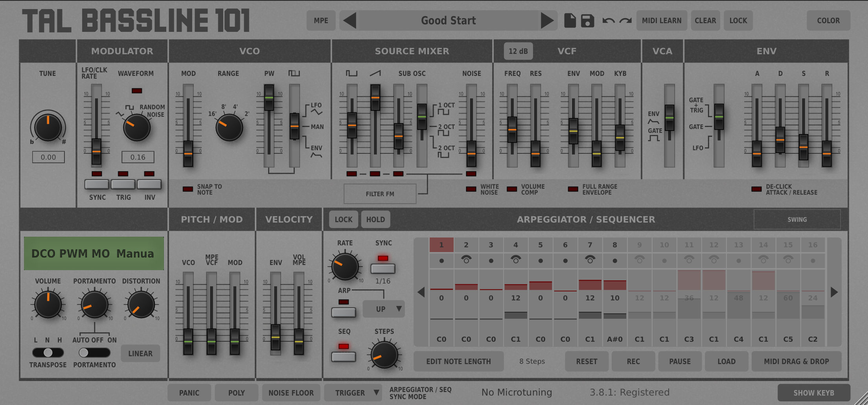Viewport: 868px width, 405px height.
Task: Toggle the modulator SYNC button
Action: [97, 184]
